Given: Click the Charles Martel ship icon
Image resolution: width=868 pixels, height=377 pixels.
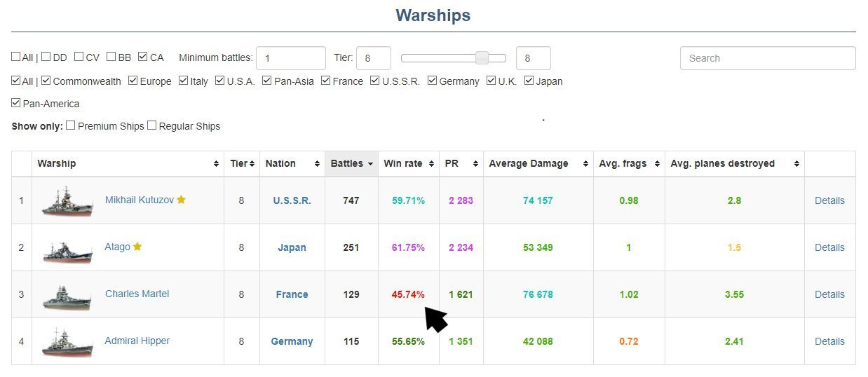Looking at the screenshot, I should coord(67,295).
